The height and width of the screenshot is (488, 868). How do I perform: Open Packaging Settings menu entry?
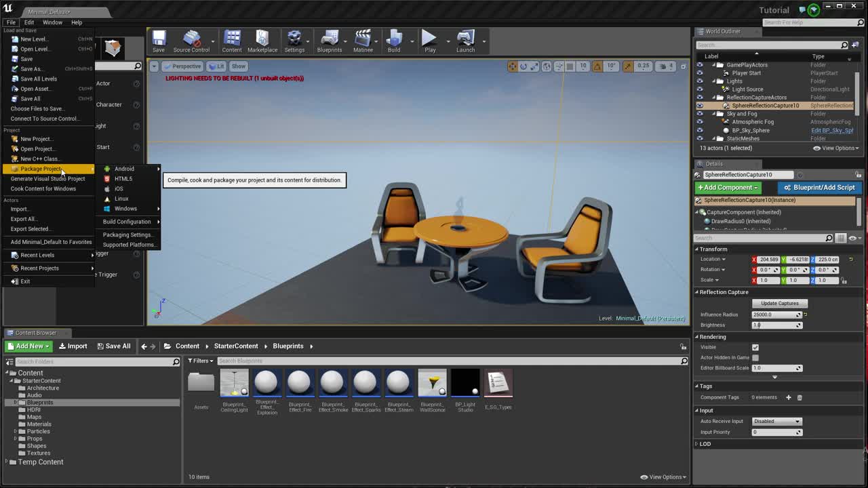(127, 235)
